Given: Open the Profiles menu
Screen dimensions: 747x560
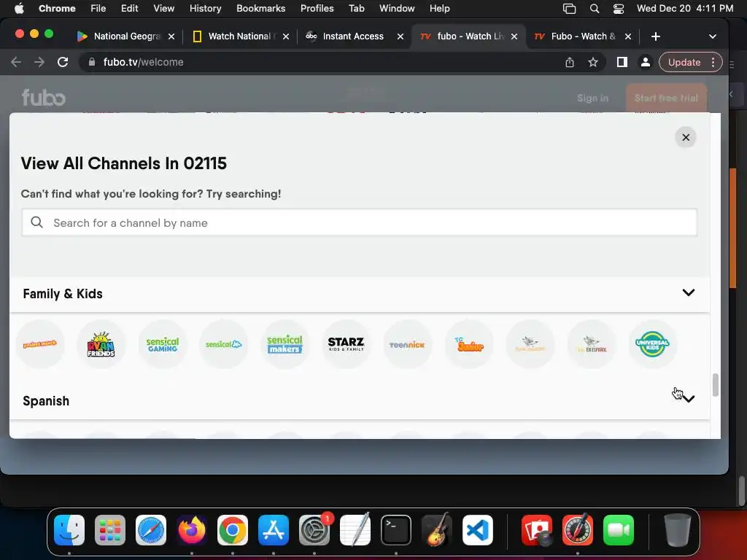Looking at the screenshot, I should click(317, 8).
